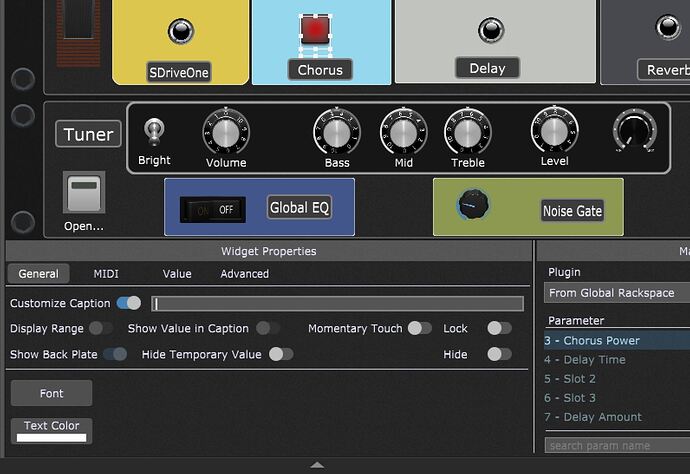The width and height of the screenshot is (690, 474).
Task: Click the Reverb pedal LED button
Action: [668, 26]
